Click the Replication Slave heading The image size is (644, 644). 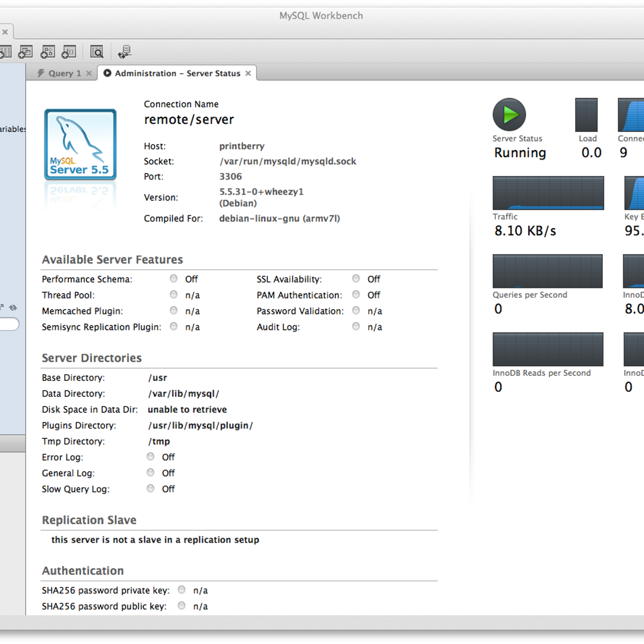tap(89, 520)
